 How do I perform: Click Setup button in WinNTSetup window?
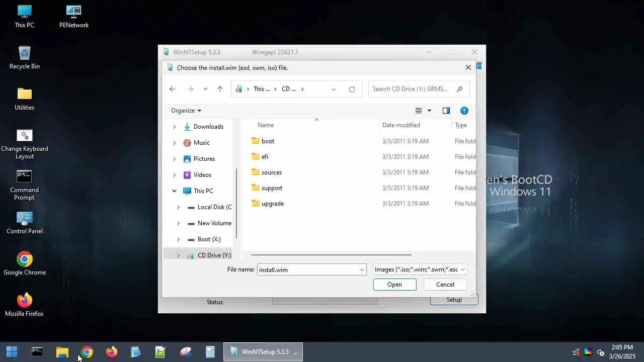454,300
